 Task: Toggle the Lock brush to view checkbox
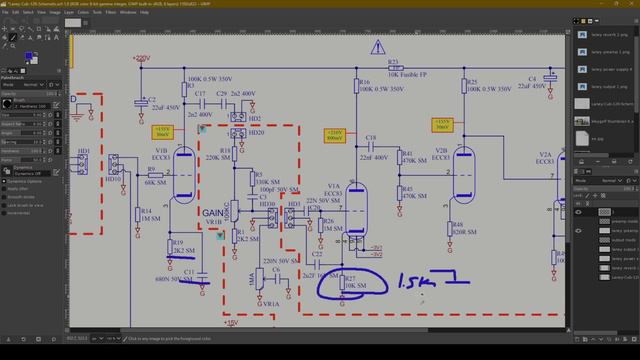[x=4, y=205]
